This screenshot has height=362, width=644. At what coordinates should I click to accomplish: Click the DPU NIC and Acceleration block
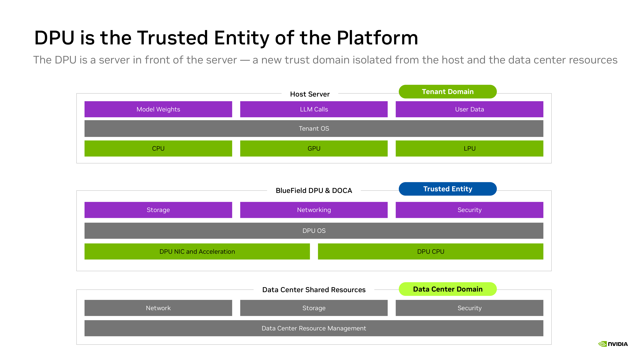pos(197,251)
